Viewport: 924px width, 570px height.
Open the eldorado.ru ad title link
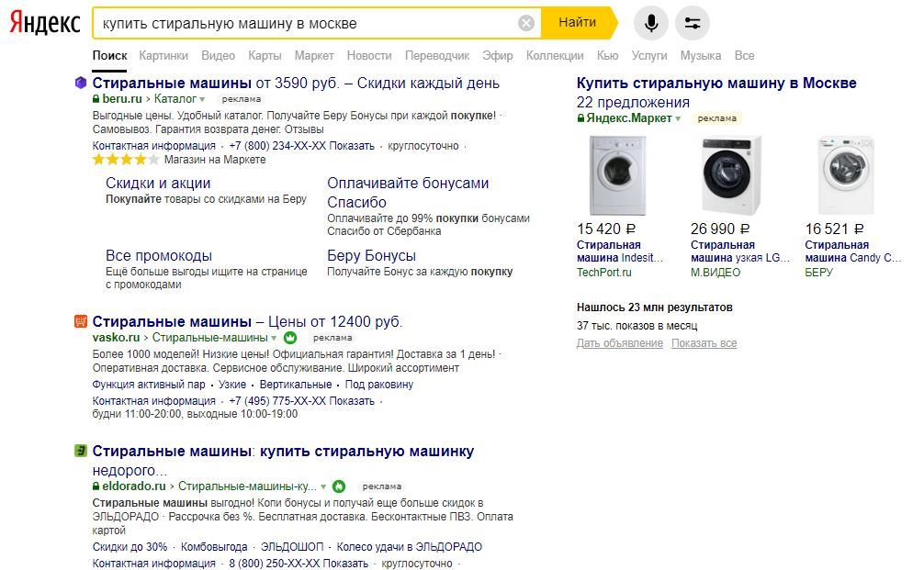(x=283, y=461)
